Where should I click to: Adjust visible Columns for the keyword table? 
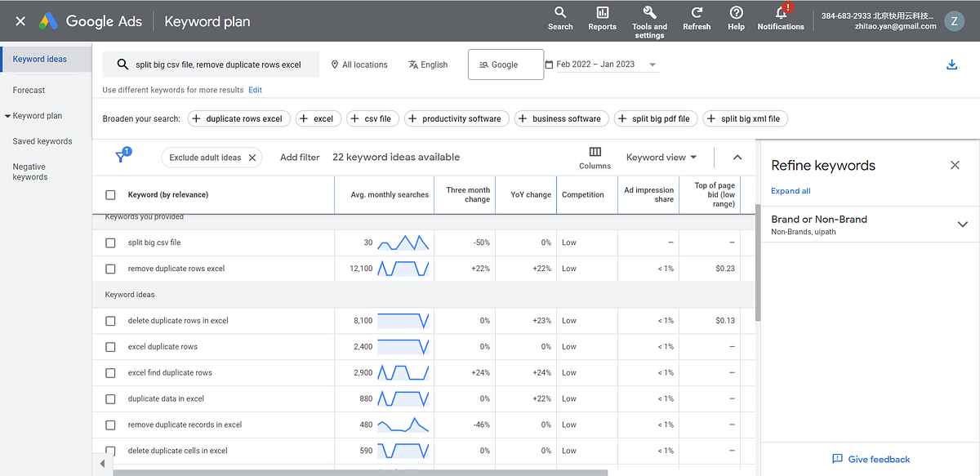pos(595,157)
